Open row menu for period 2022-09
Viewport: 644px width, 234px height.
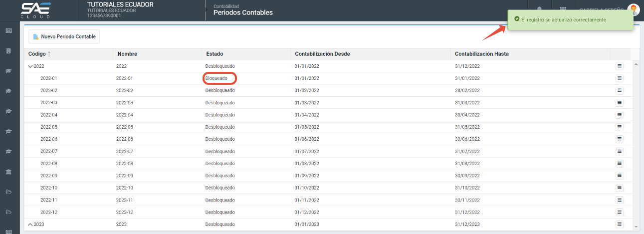[x=619, y=176]
